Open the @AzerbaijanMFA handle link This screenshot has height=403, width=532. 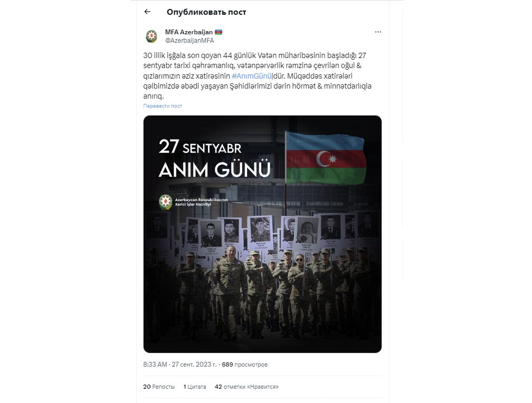click(189, 41)
